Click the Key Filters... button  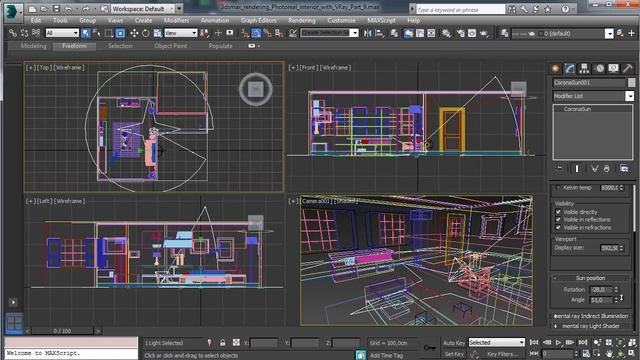pos(502,354)
